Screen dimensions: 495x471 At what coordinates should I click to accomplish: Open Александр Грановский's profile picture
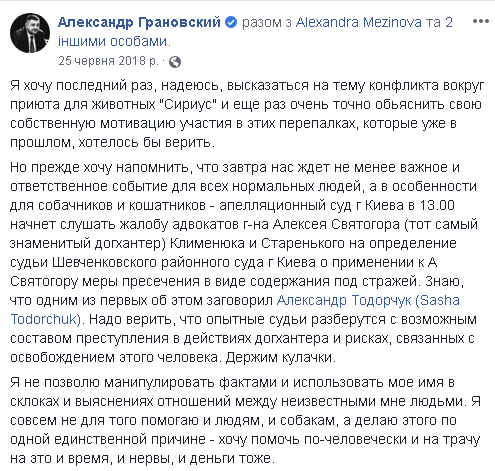click(30, 33)
